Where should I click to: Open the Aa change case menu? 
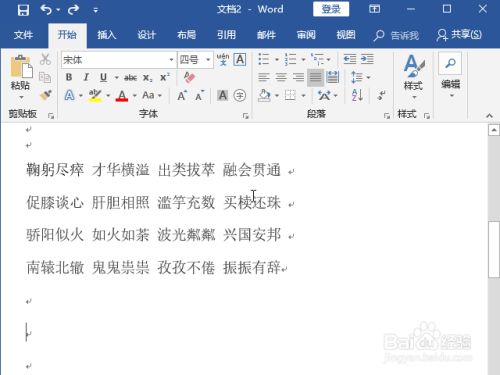[x=152, y=96]
